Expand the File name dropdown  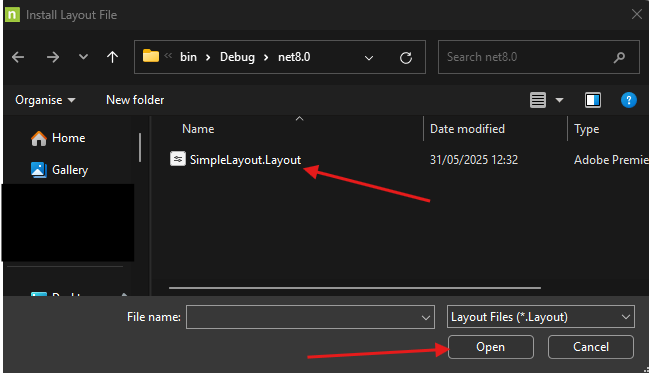(425, 318)
